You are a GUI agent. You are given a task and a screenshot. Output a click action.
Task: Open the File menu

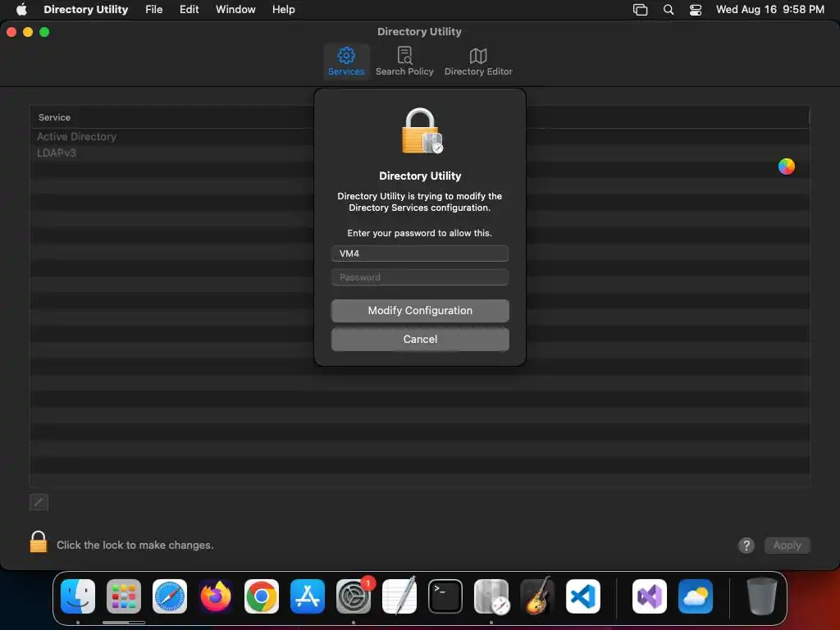pyautogui.click(x=153, y=10)
